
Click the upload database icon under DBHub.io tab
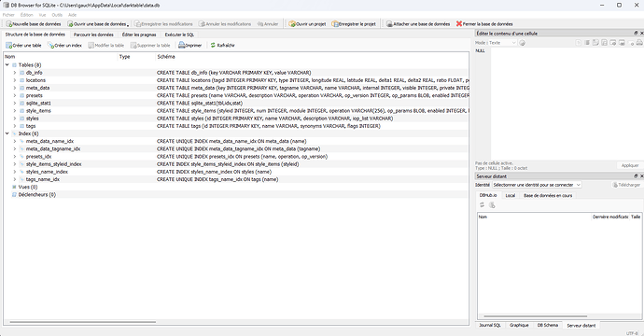(x=492, y=205)
